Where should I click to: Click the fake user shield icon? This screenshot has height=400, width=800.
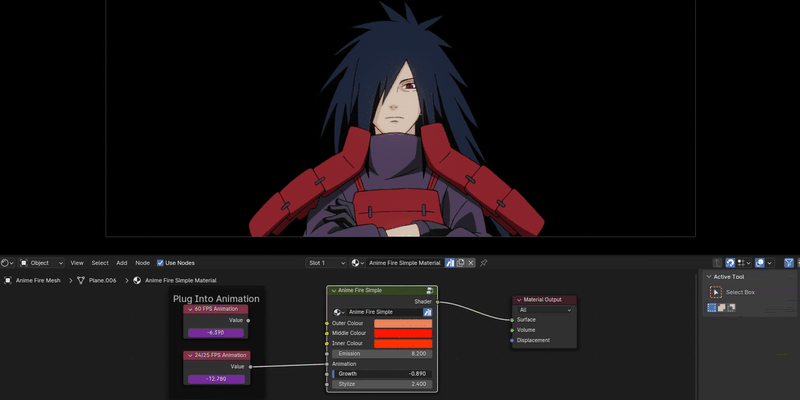click(450, 263)
